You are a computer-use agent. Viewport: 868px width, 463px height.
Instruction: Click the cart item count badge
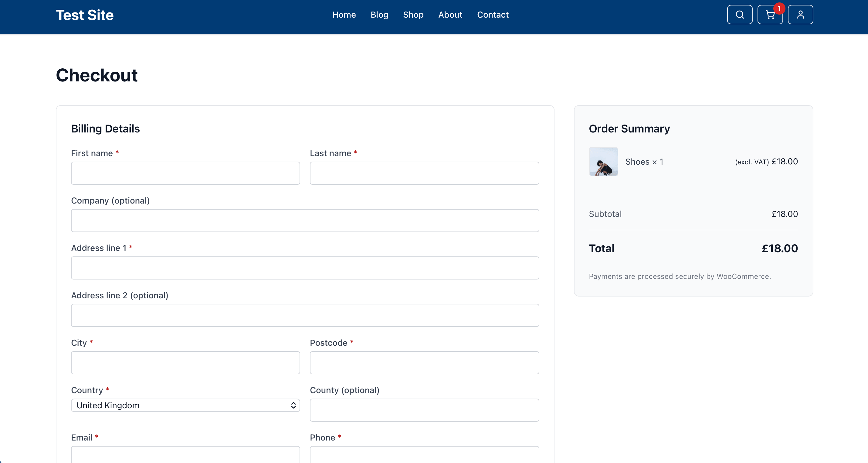pyautogui.click(x=779, y=9)
